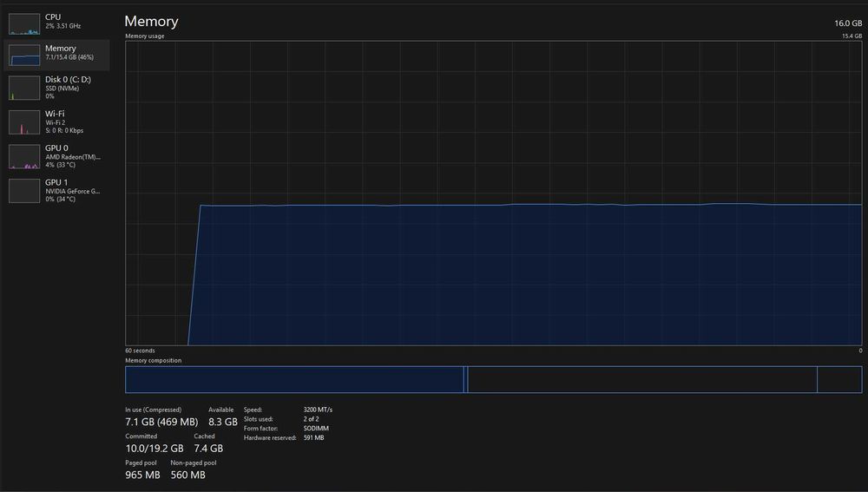Select the GPU 1 graph thumbnail
The height and width of the screenshot is (492, 868).
coord(23,191)
